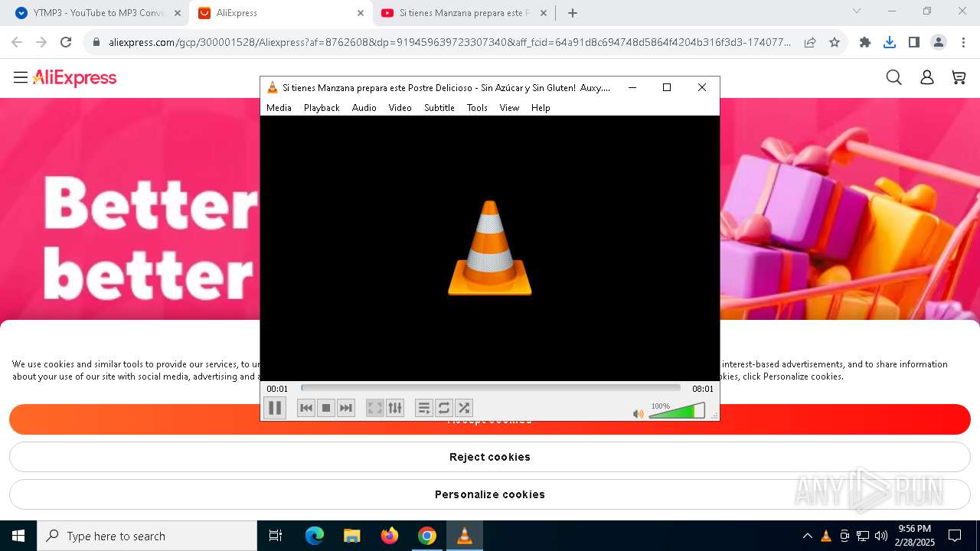Switch to Chrome on the taskbar
This screenshot has width=980, height=551.
pos(427,536)
